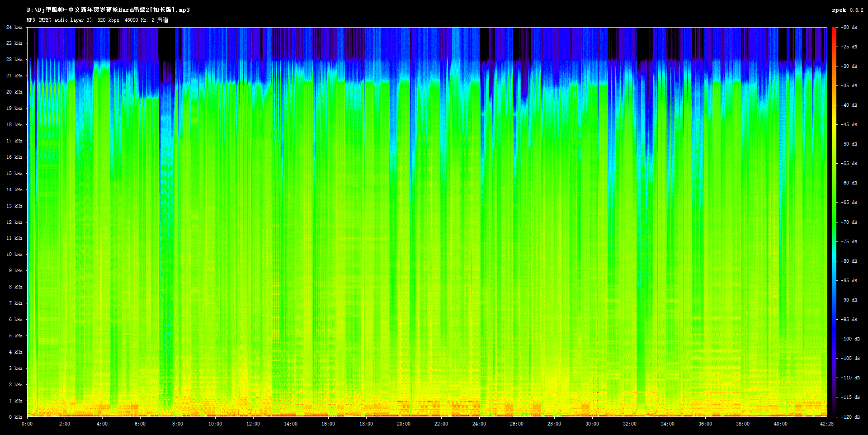This screenshot has width=868, height=435.
Task: Click the -120 dB scale label
Action: (849, 417)
